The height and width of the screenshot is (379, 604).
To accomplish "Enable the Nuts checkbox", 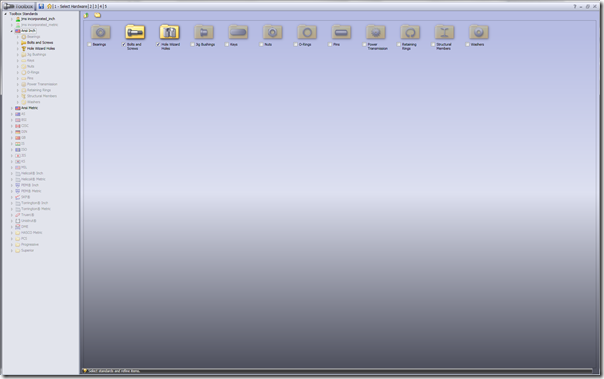I will (262, 45).
